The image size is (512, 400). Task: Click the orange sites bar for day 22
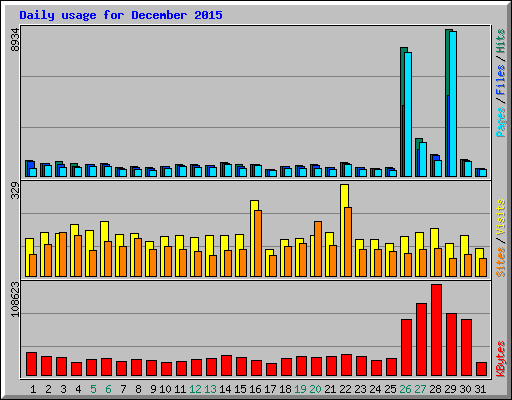(x=348, y=242)
